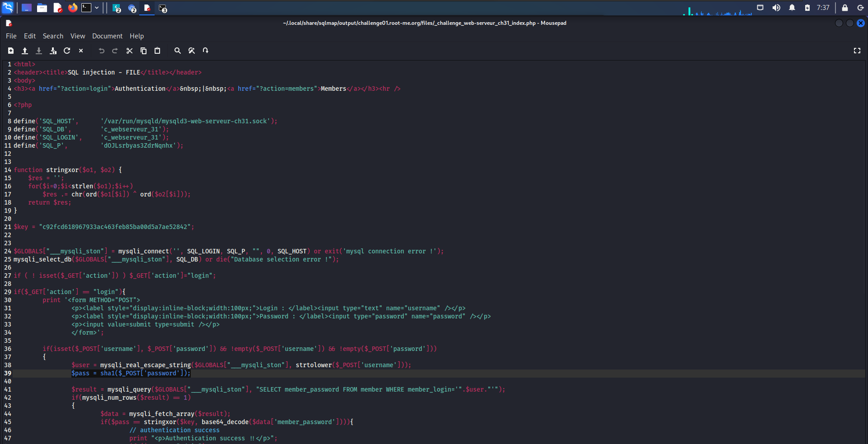Click the Redo arrow icon
The height and width of the screenshot is (444, 868).
click(x=115, y=51)
